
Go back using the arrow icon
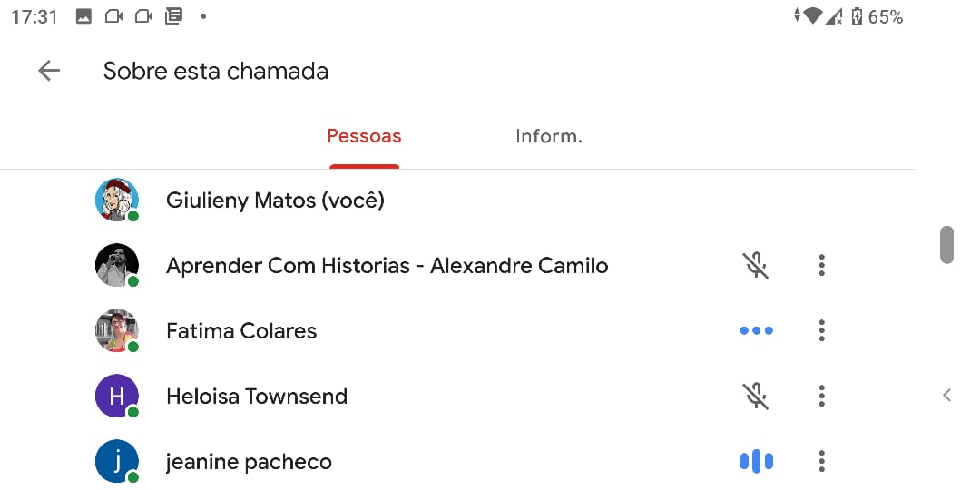(x=49, y=71)
